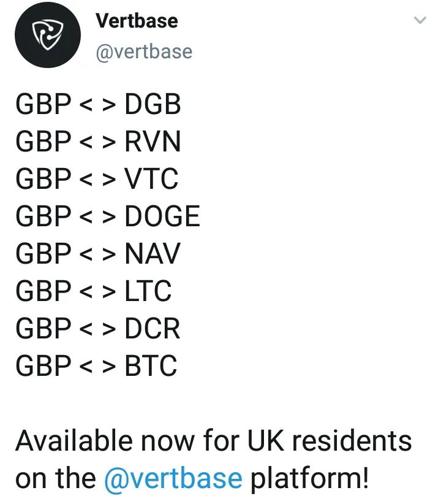Select the GBP < > DCR line
The width and height of the screenshot is (441, 504).
[x=97, y=328]
